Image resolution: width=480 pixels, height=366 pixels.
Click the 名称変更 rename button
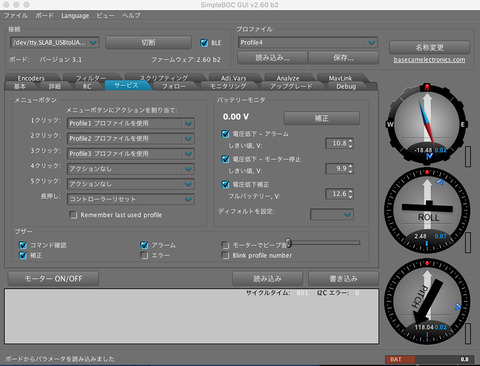click(x=430, y=47)
